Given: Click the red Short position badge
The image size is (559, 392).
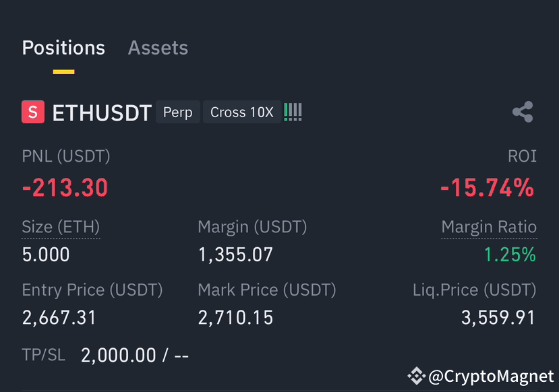Looking at the screenshot, I should [32, 112].
